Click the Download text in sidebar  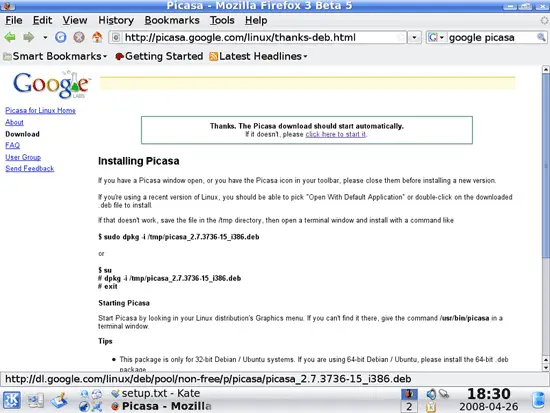[22, 134]
